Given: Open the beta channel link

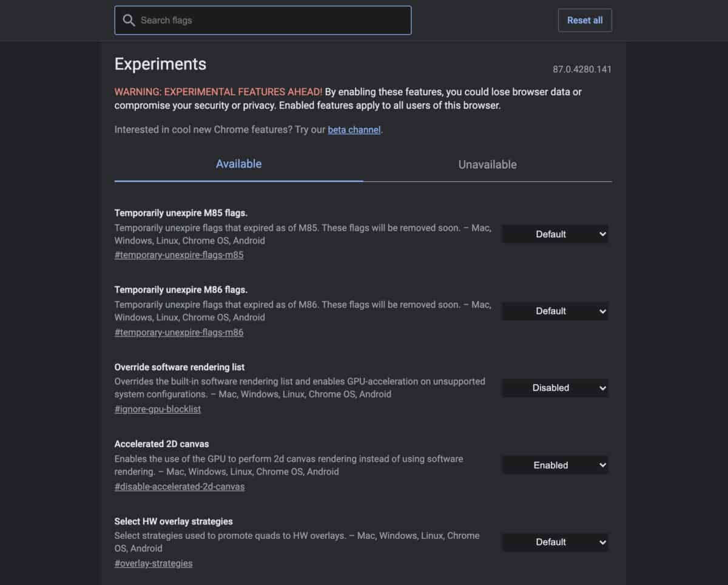Looking at the screenshot, I should click(354, 130).
